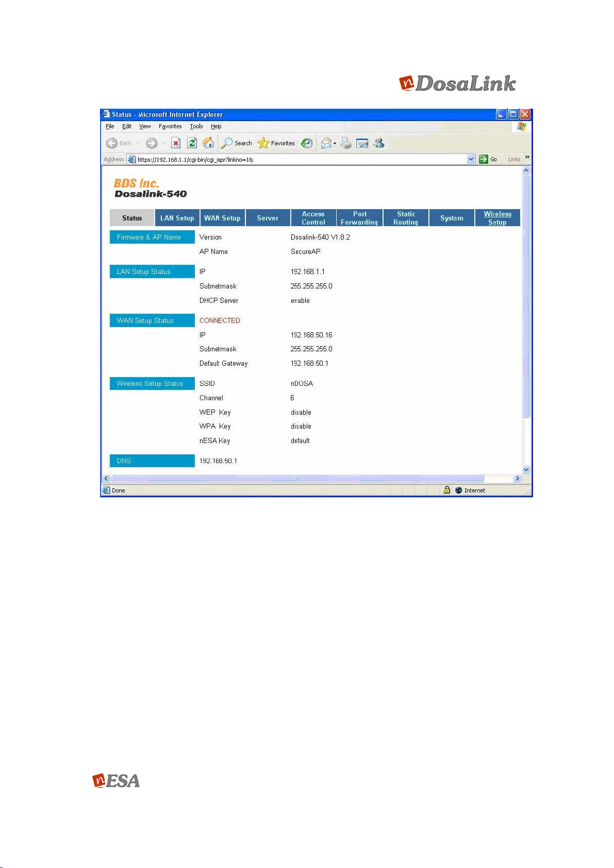Open the Search toolbar button
The width and height of the screenshot is (614, 868).
tap(237, 143)
